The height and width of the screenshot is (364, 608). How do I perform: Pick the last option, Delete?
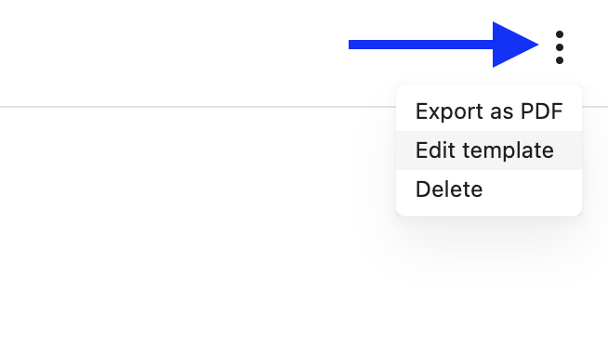pyautogui.click(x=489, y=189)
